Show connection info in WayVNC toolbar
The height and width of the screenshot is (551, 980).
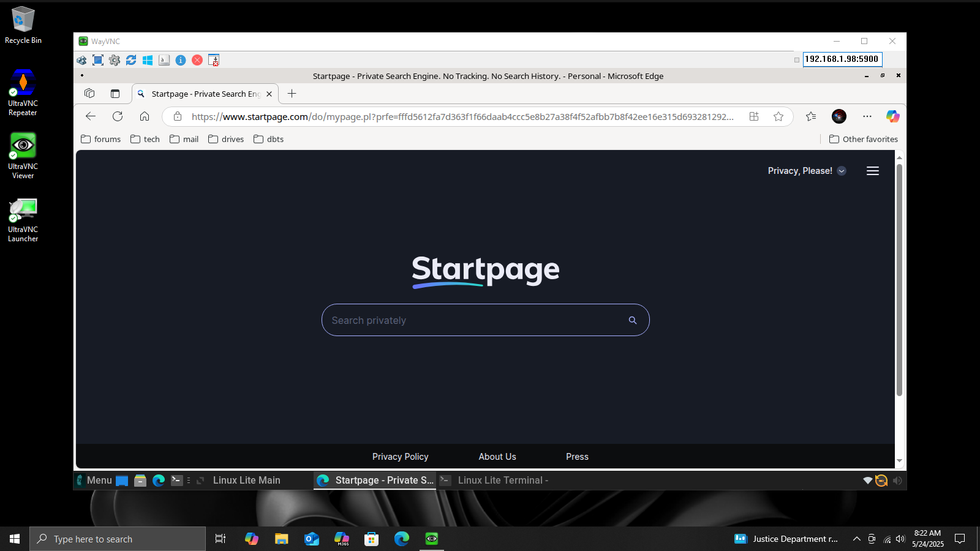pyautogui.click(x=181, y=60)
